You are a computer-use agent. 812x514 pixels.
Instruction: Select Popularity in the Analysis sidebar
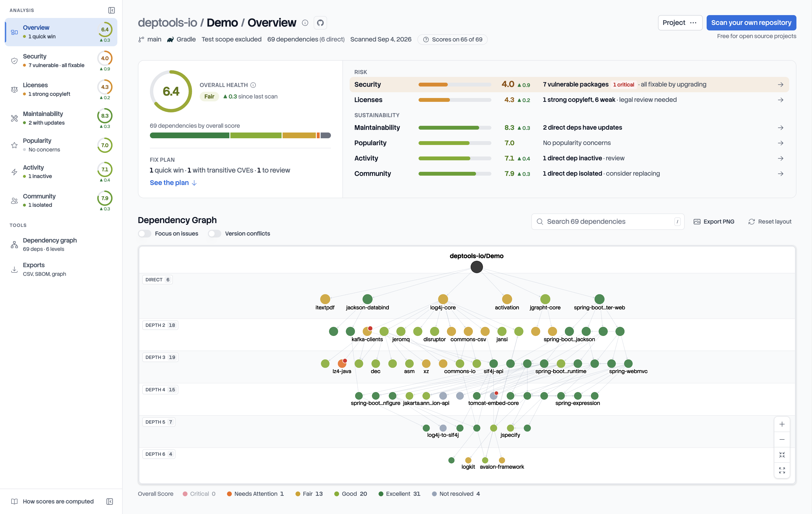click(x=61, y=145)
